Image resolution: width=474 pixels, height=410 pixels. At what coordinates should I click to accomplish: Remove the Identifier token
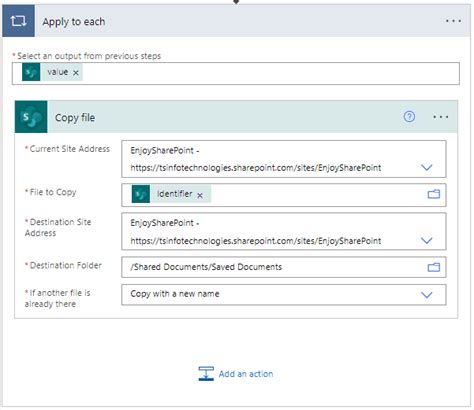pyautogui.click(x=200, y=195)
